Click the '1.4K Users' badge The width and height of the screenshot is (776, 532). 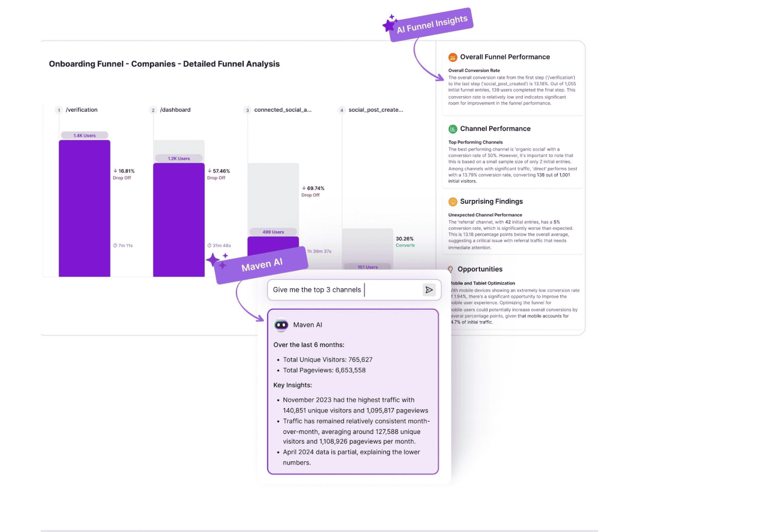point(84,135)
